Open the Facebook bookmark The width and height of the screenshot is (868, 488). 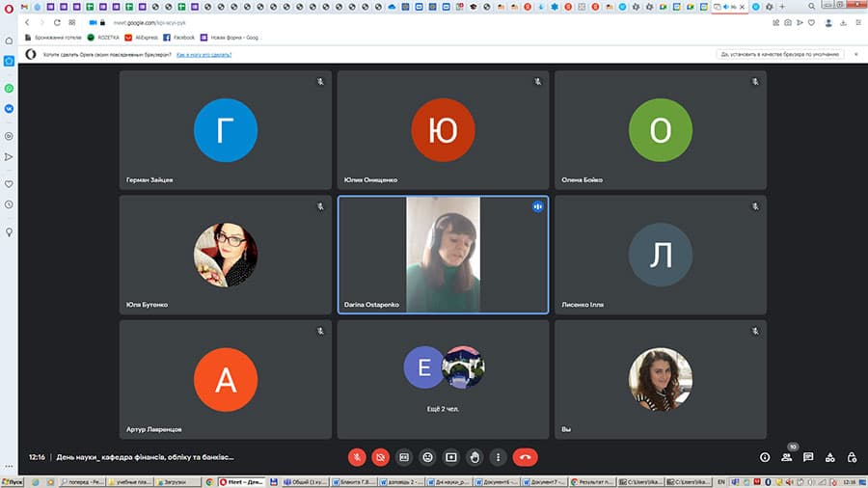(x=178, y=38)
